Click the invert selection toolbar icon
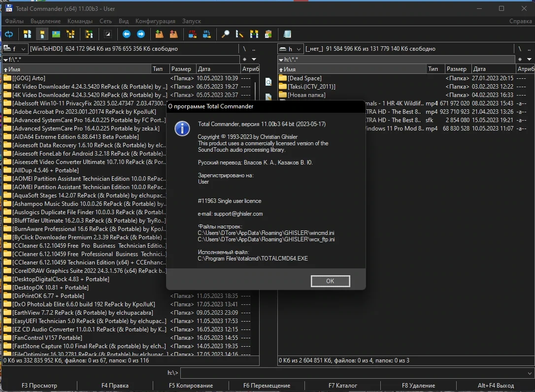This screenshot has width=535, height=392. coord(108,34)
